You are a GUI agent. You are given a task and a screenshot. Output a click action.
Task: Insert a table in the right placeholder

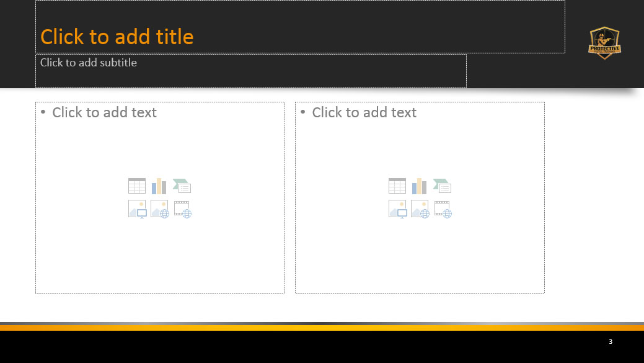click(x=397, y=186)
